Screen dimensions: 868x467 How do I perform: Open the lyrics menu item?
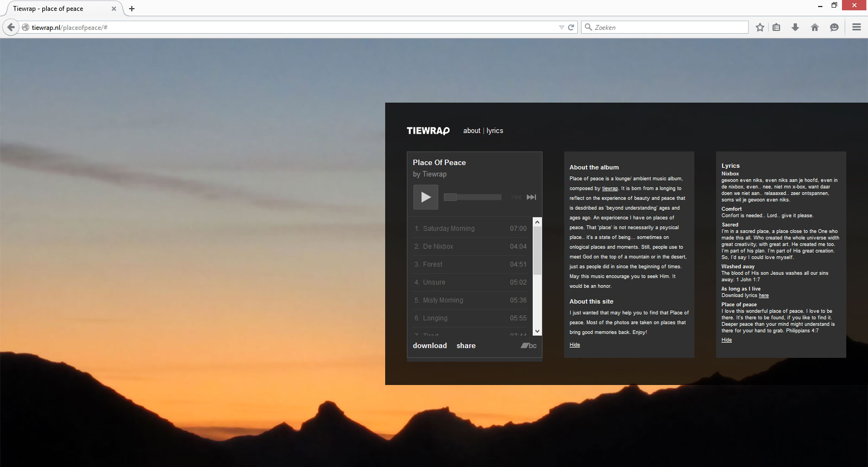495,131
